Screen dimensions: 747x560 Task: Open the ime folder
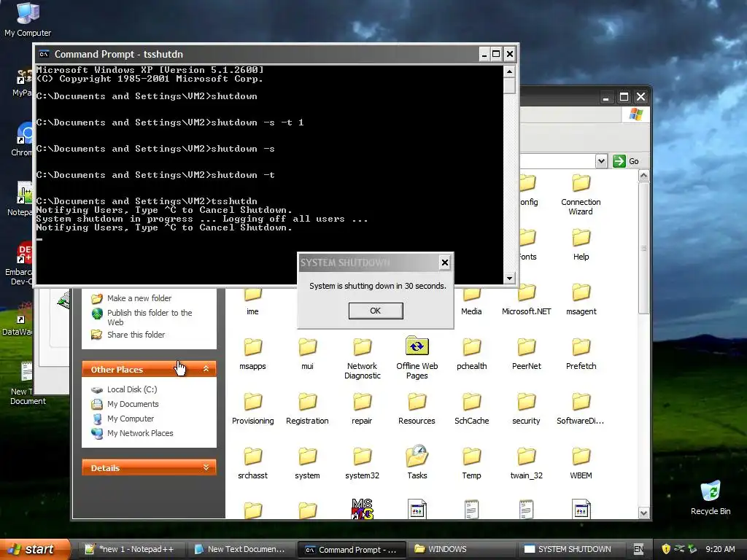tap(252, 301)
